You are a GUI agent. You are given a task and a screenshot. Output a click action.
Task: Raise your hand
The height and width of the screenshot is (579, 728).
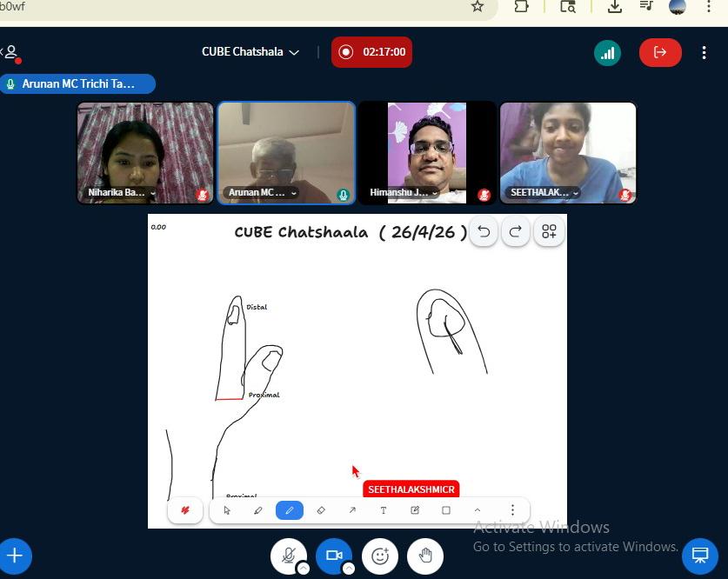(425, 556)
